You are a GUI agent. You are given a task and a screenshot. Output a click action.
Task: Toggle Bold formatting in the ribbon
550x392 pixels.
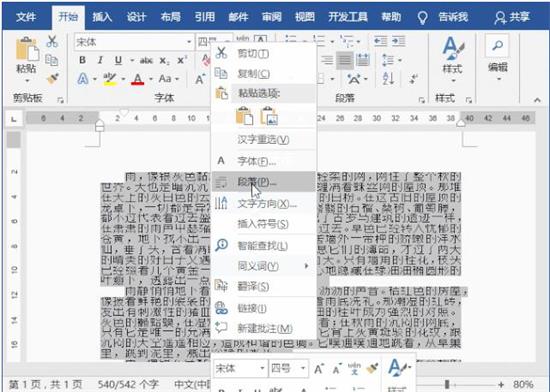82,60
